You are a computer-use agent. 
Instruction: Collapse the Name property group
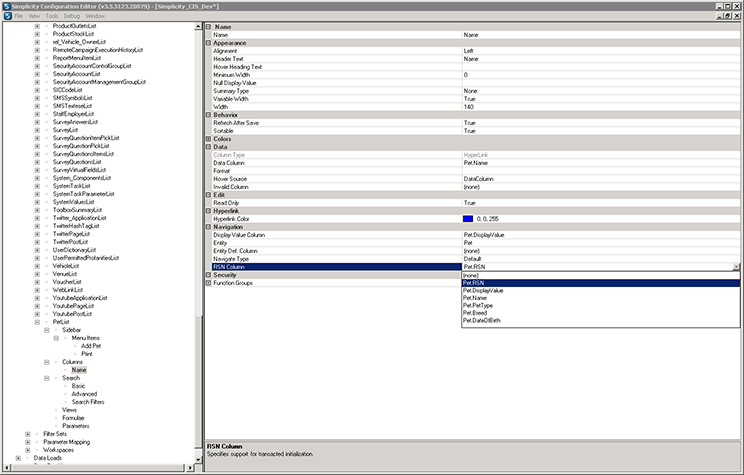coord(208,27)
